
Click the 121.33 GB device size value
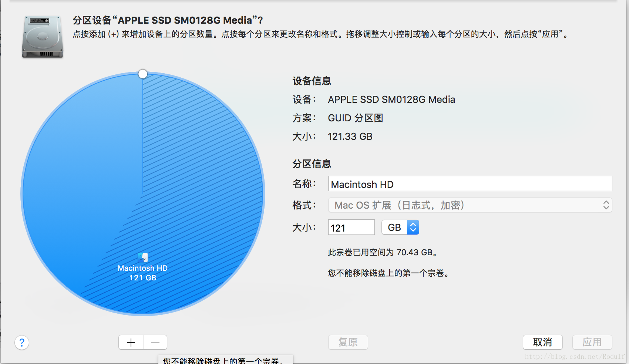350,136
